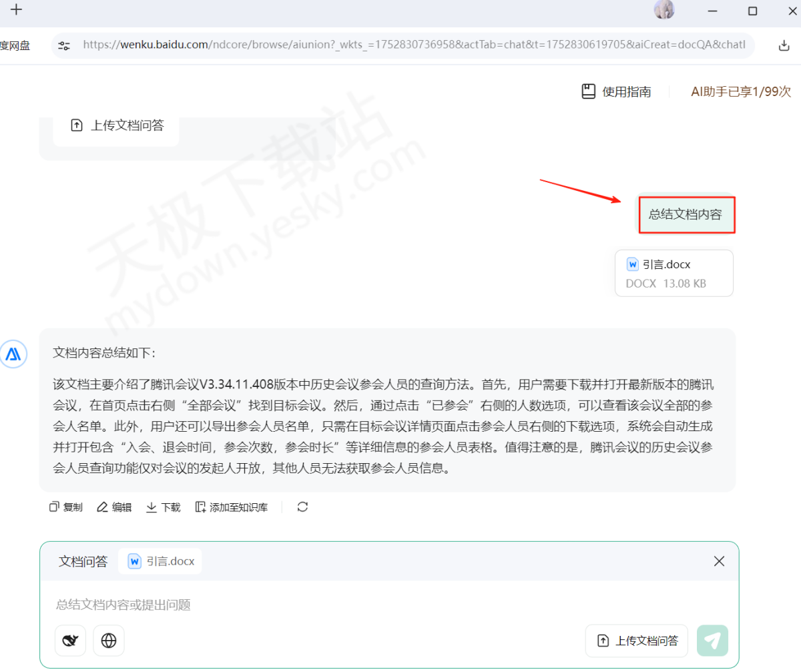Regenerate the answer with refresh icon

point(302,507)
